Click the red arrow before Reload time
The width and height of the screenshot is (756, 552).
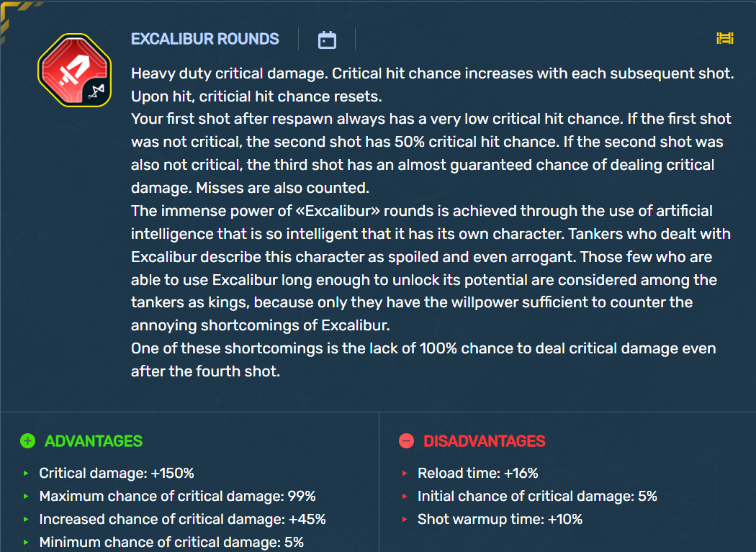tap(405, 474)
